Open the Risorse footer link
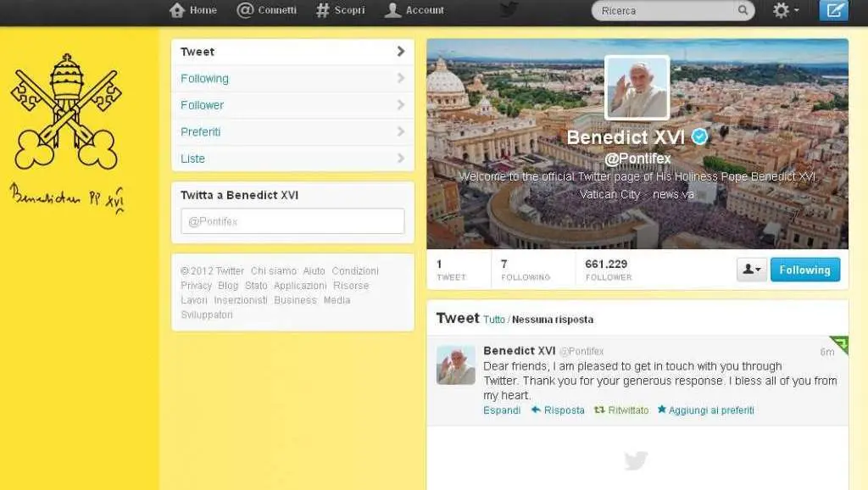 [351, 286]
